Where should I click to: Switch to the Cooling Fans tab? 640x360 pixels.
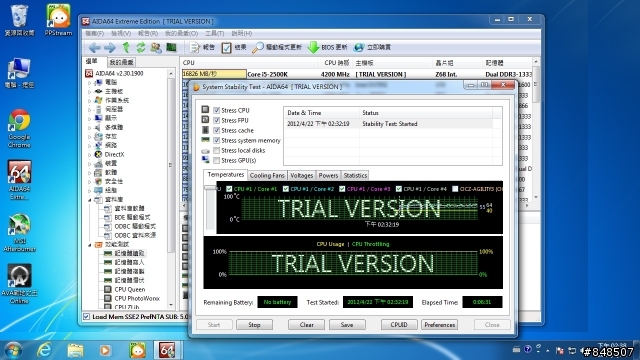point(267,175)
